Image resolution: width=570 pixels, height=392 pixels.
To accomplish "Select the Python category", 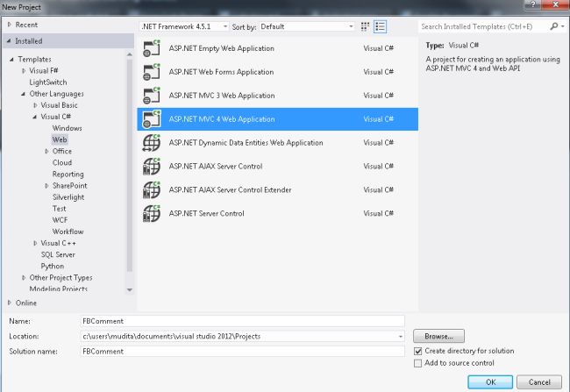I will (53, 267).
